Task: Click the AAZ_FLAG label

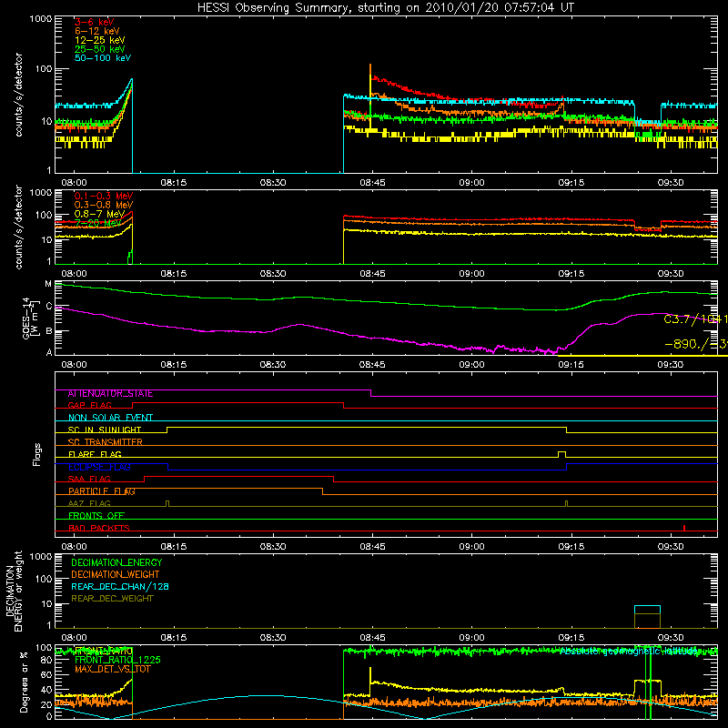Action: coord(89,503)
